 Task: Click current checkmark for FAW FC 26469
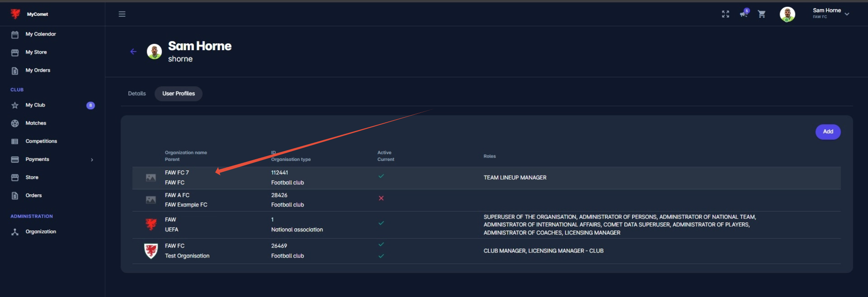381,256
